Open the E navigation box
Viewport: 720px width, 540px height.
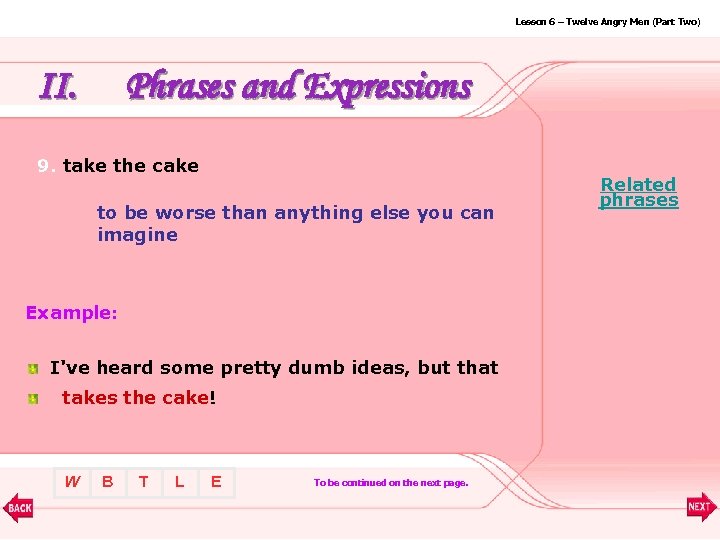216,482
